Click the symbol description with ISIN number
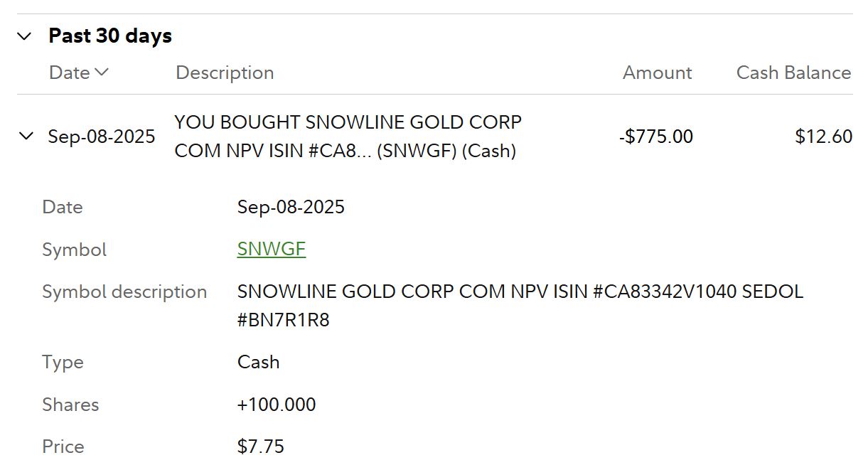868x465 pixels. click(x=520, y=292)
